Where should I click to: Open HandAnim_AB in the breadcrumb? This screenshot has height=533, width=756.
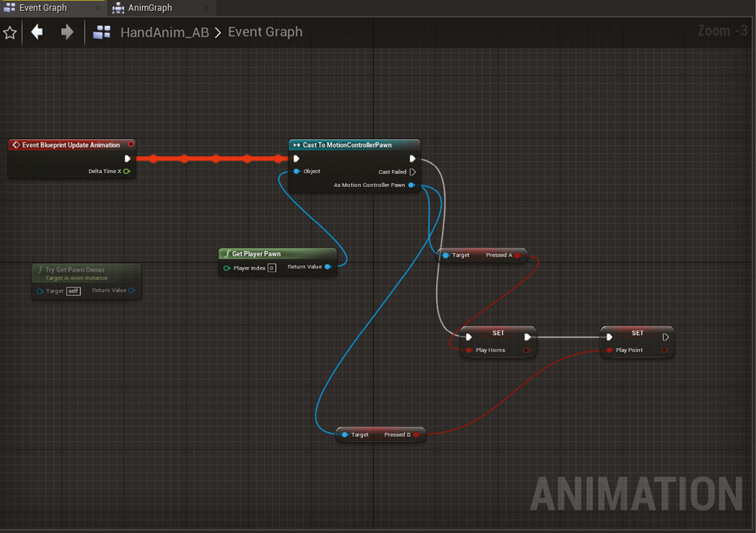click(165, 32)
